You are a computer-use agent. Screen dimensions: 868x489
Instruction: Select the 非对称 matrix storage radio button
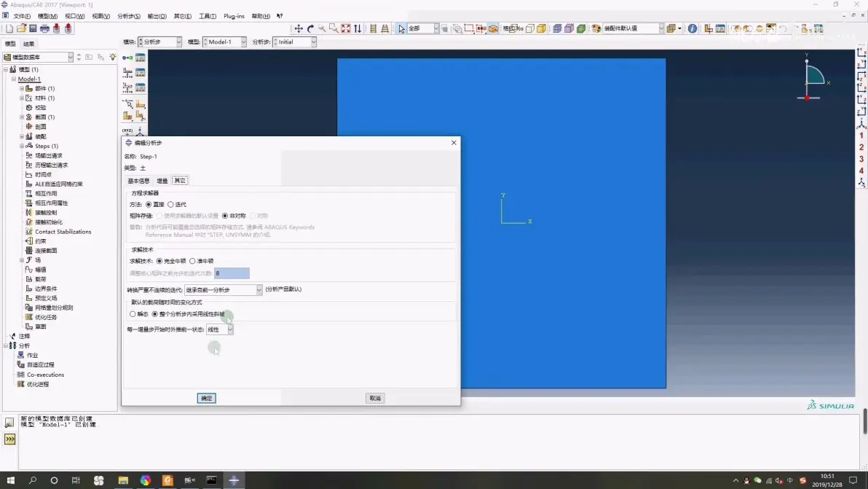225,216
